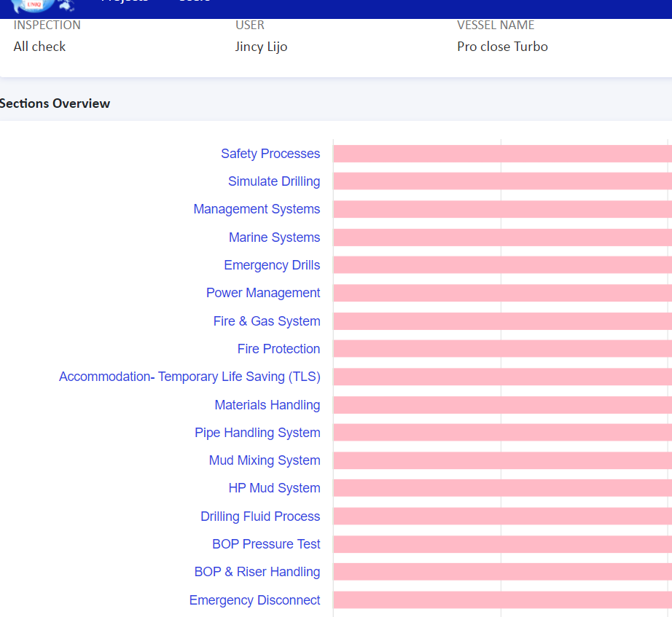Open the Safety Processes section link
This screenshot has height=617, width=672.
click(270, 154)
